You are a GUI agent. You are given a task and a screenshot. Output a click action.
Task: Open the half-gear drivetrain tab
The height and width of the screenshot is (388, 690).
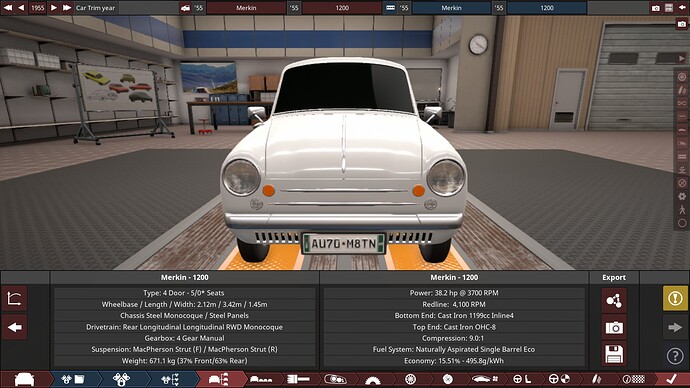(x=373, y=380)
